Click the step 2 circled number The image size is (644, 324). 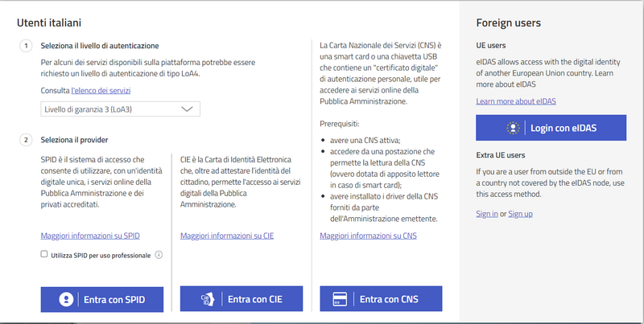point(26,140)
